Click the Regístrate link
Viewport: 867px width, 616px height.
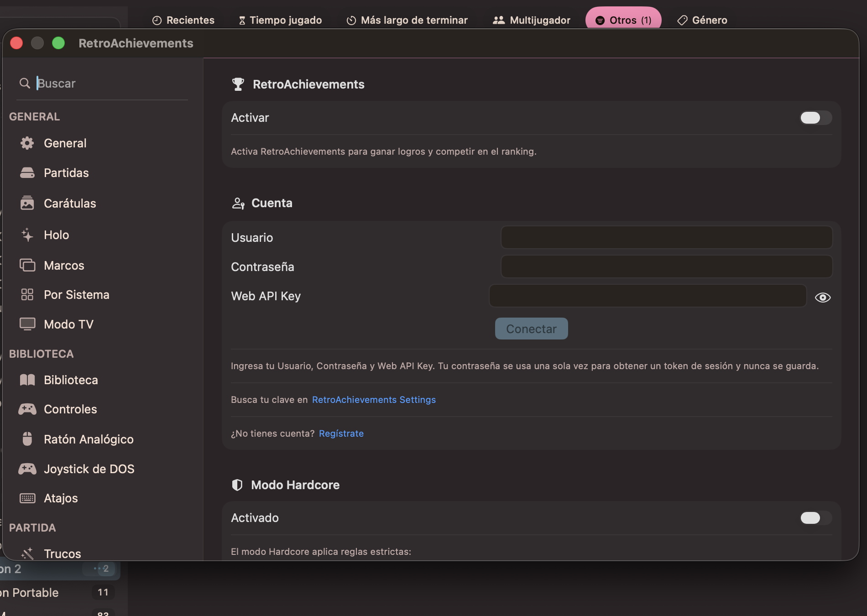pyautogui.click(x=341, y=433)
